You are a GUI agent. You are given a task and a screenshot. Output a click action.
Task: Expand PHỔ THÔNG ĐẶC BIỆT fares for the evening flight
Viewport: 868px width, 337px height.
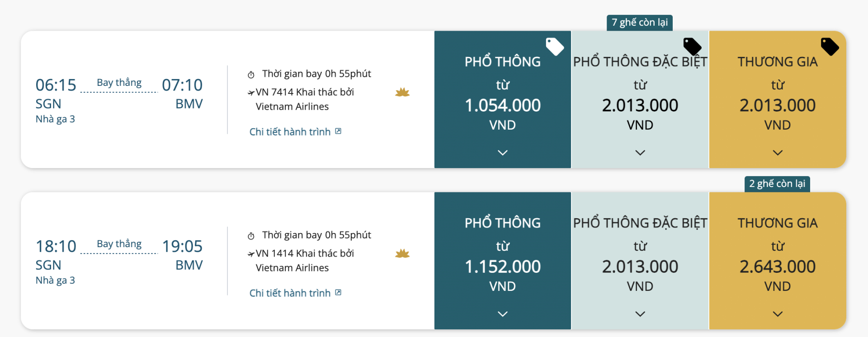[x=640, y=314]
